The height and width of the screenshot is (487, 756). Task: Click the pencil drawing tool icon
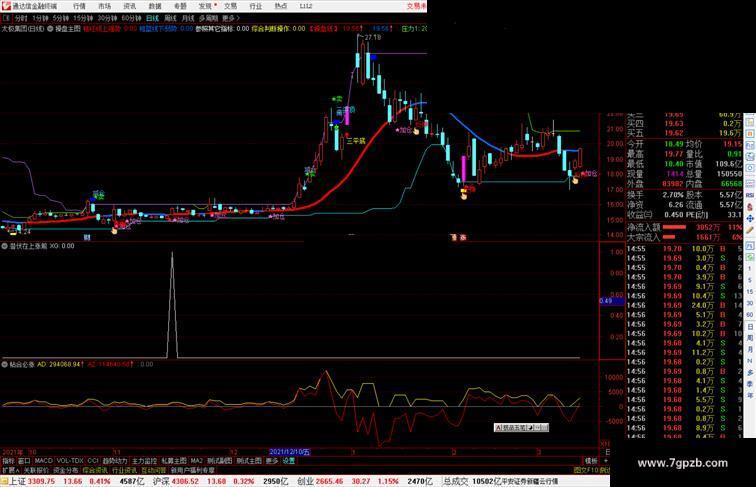[750, 230]
